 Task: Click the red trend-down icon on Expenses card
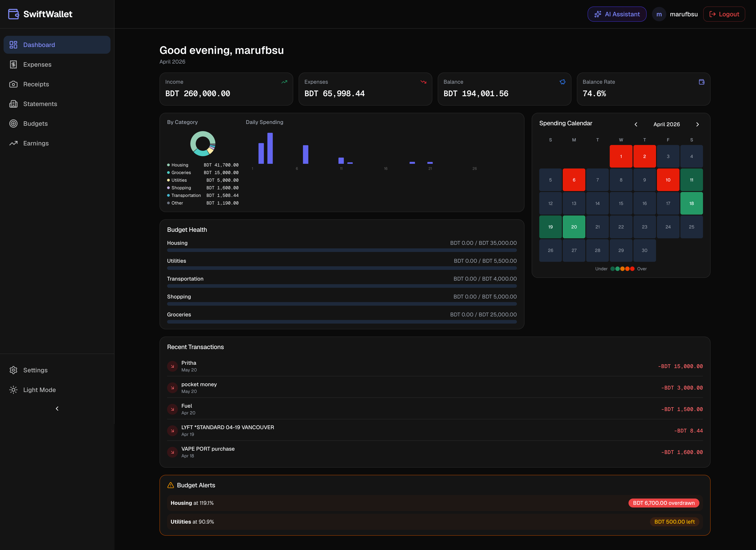pyautogui.click(x=423, y=82)
